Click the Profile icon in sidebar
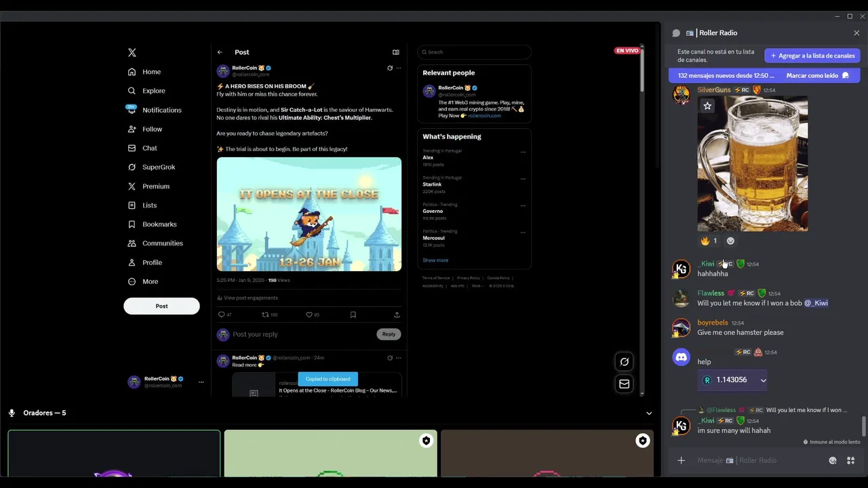 132,262
